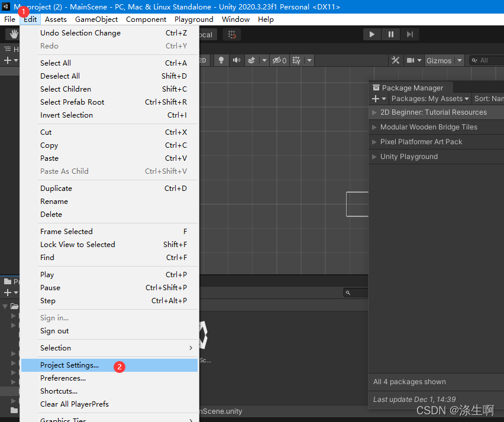Open the Component menu
The image size is (504, 422).
coord(146,20)
